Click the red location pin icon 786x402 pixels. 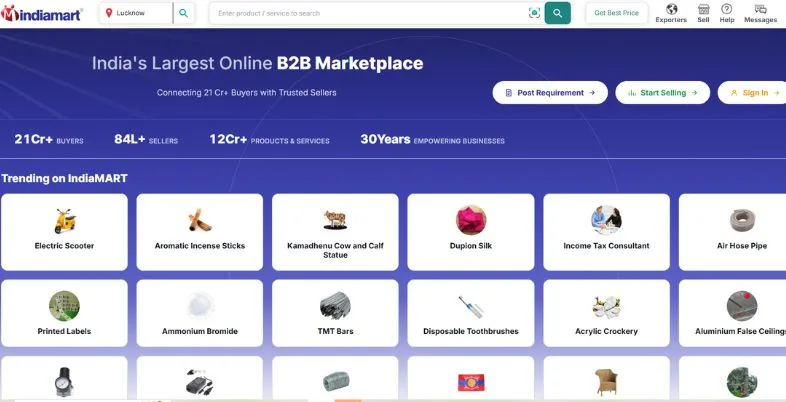click(x=109, y=13)
